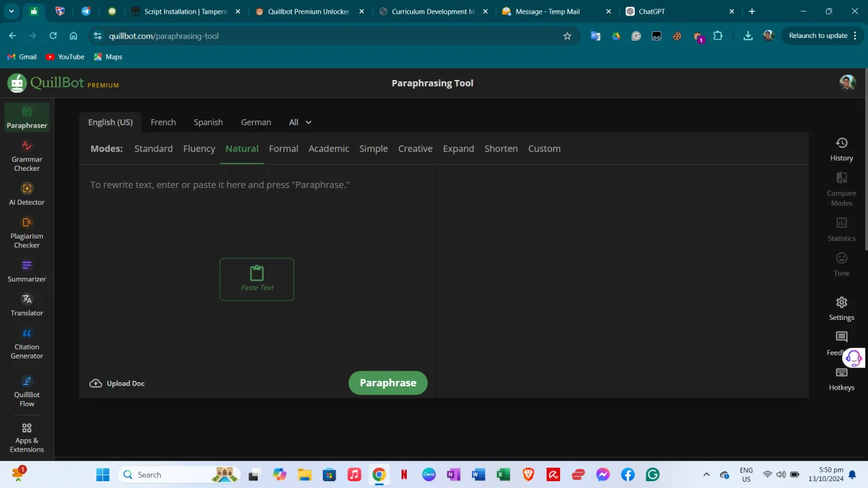Open Plagiarism Checker from sidebar
The height and width of the screenshot is (488, 868).
[x=27, y=232]
